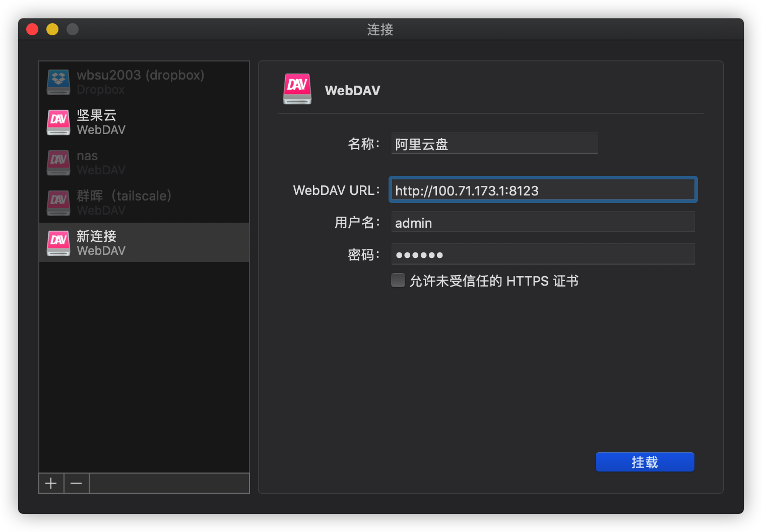Select the nas connection name
The height and width of the screenshot is (532, 762).
[87, 156]
